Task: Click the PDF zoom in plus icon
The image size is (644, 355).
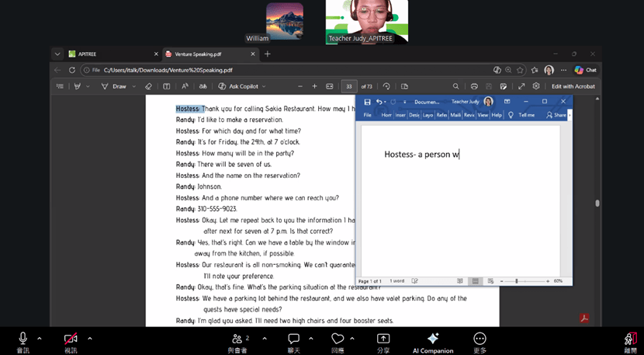Action: pyautogui.click(x=314, y=86)
